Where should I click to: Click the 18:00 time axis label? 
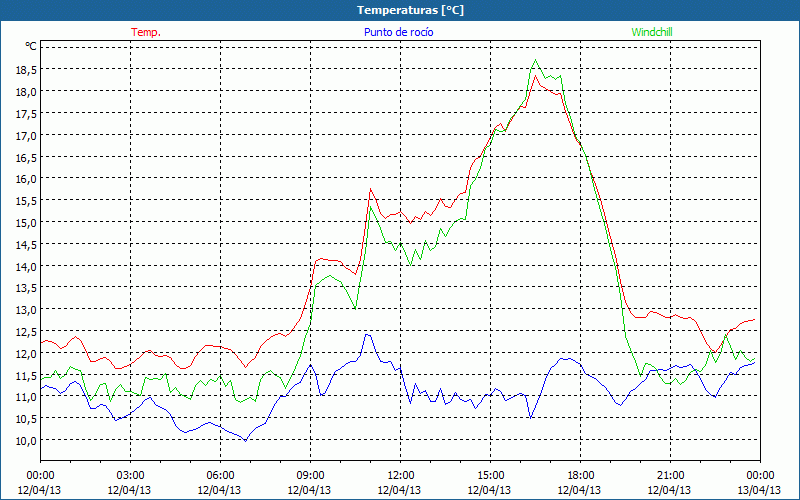coord(580,476)
